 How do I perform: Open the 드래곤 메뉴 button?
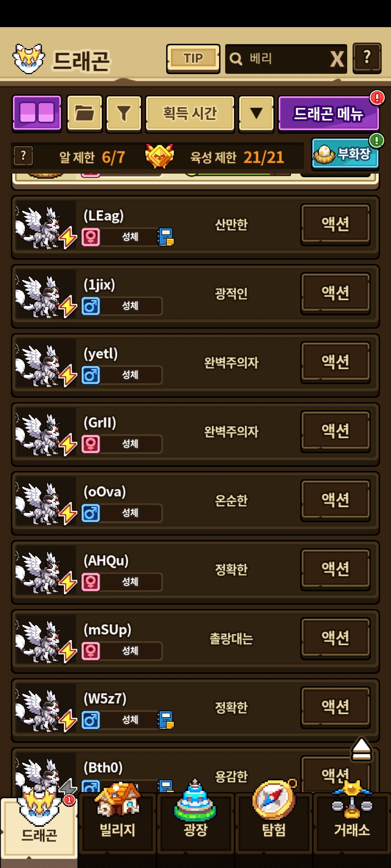328,113
